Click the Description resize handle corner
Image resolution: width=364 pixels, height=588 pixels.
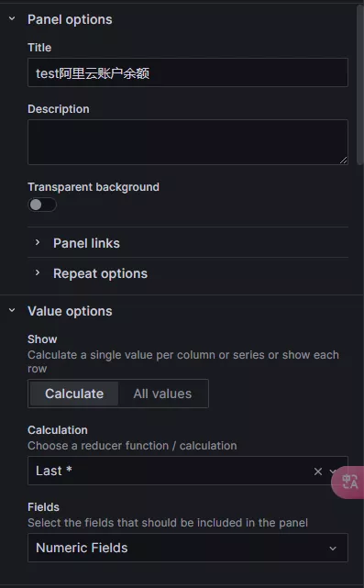pos(344,161)
